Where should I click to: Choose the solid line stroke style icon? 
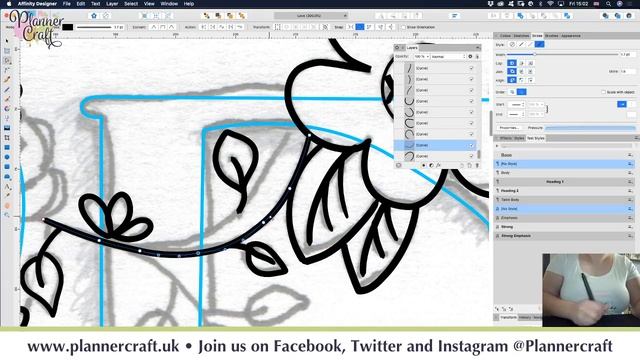tap(521, 44)
